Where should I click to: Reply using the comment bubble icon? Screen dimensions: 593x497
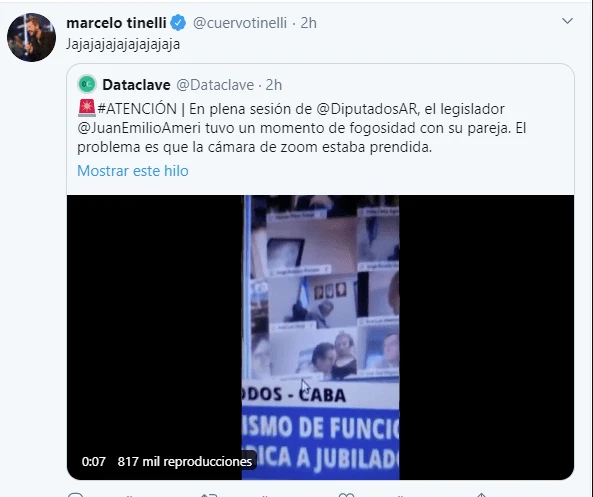[x=75, y=495]
